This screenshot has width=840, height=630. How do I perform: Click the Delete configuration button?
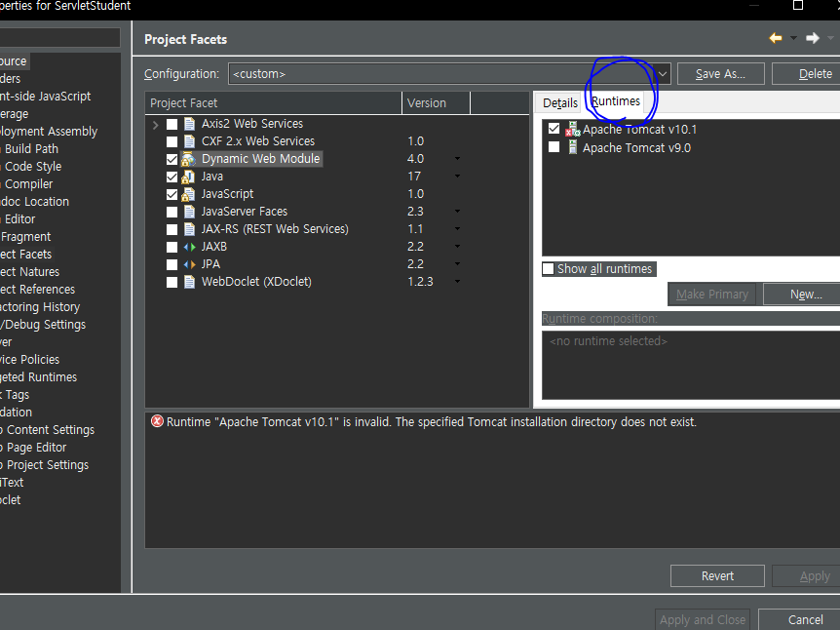click(x=806, y=73)
